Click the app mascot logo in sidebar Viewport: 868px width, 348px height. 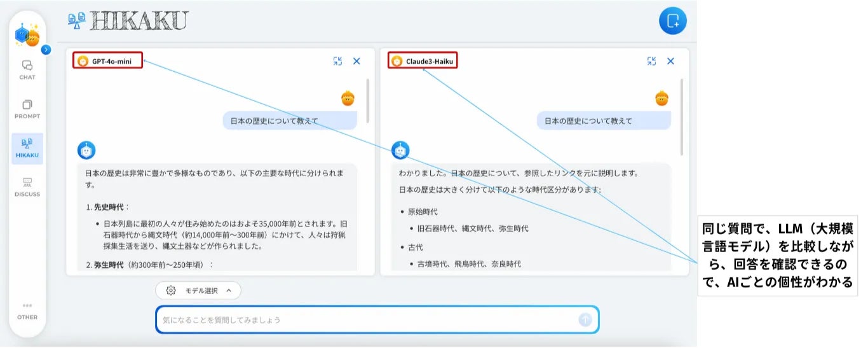pos(27,35)
